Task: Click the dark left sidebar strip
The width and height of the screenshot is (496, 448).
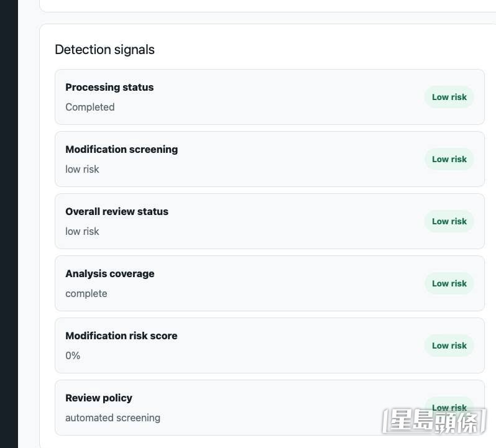Action: coord(9,224)
